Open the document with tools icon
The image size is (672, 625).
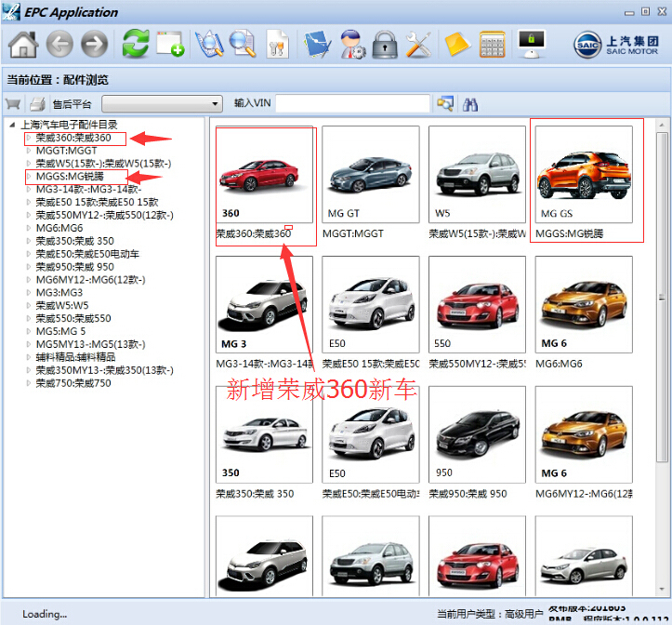tap(277, 44)
